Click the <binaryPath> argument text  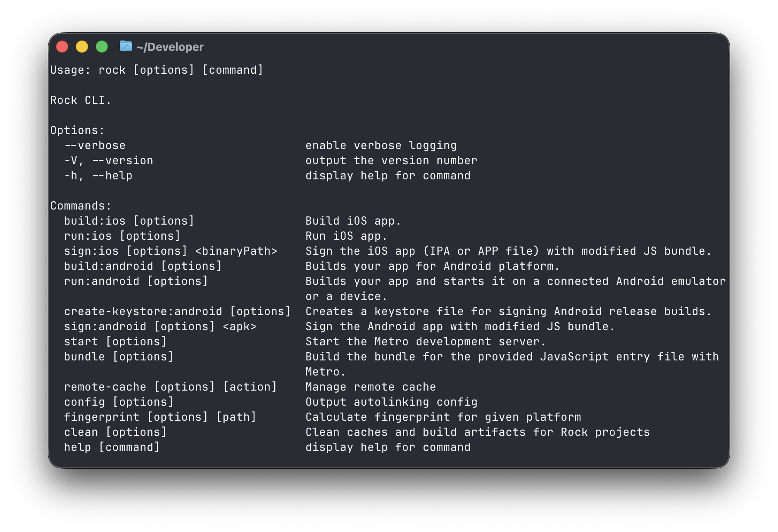click(x=236, y=251)
